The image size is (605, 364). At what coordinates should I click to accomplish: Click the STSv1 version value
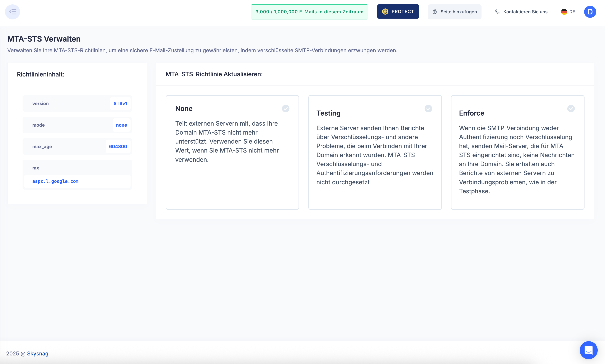(x=120, y=103)
